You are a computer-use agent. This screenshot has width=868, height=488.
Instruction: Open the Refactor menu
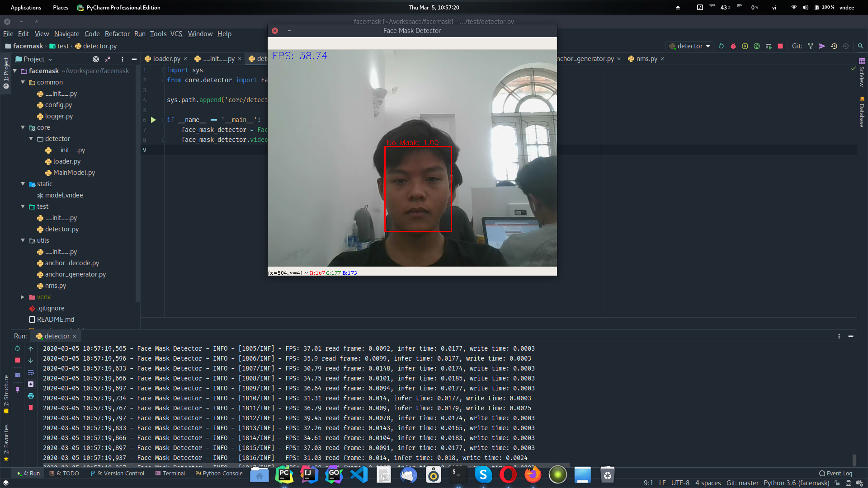(117, 34)
